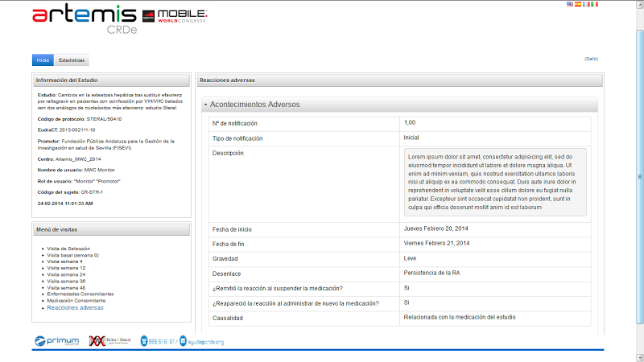
Task: Click the Primum health logo
Action: [56, 341]
